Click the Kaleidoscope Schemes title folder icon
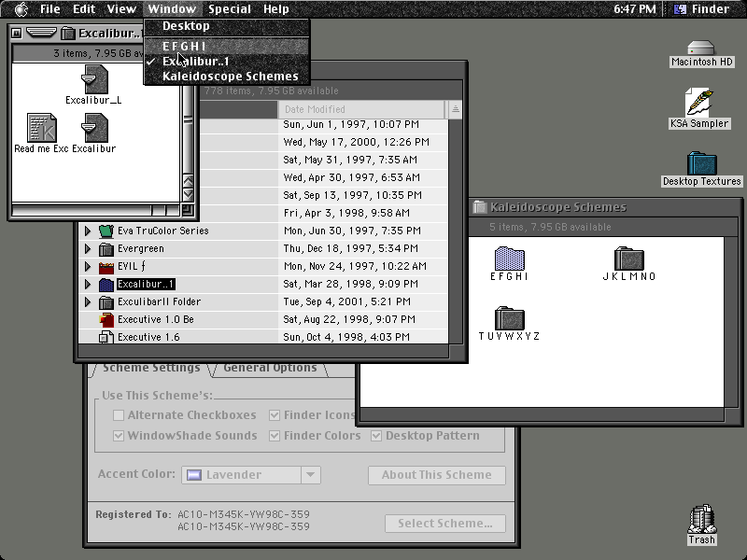The image size is (747, 560). coord(480,207)
